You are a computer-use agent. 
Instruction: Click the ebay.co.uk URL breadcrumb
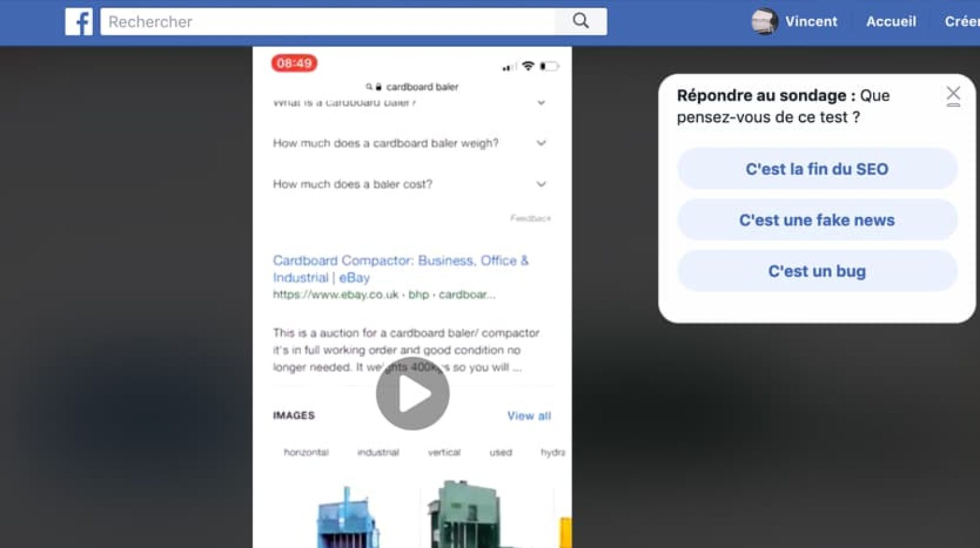click(x=384, y=295)
